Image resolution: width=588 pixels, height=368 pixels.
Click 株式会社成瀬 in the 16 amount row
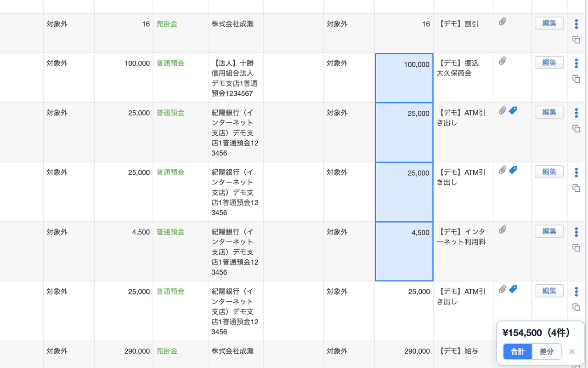point(232,24)
